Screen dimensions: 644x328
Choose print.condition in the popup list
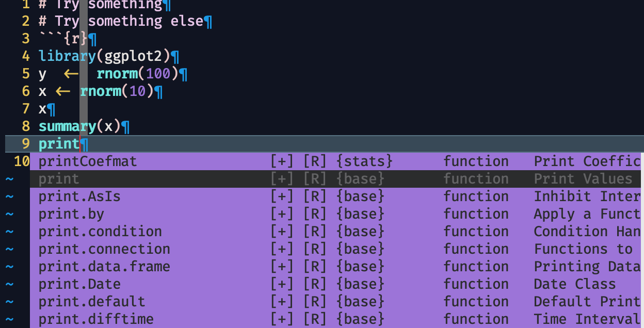point(335,232)
